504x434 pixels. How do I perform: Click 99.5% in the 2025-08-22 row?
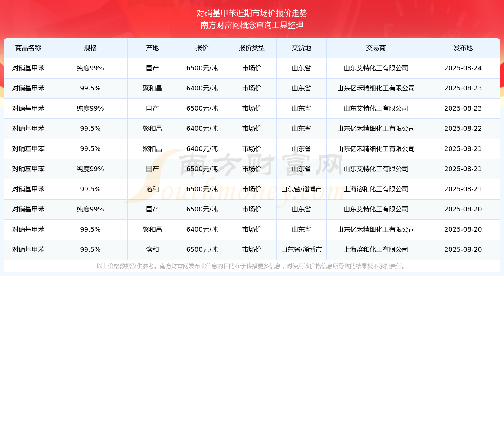coord(90,129)
